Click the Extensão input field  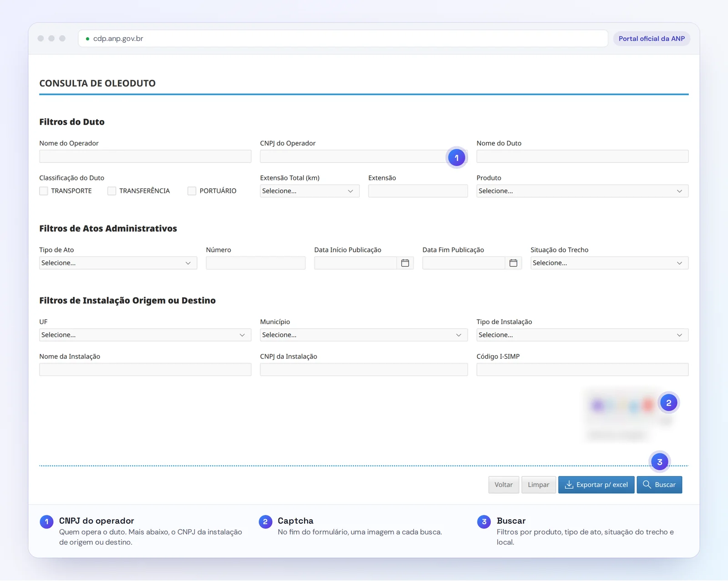(418, 191)
